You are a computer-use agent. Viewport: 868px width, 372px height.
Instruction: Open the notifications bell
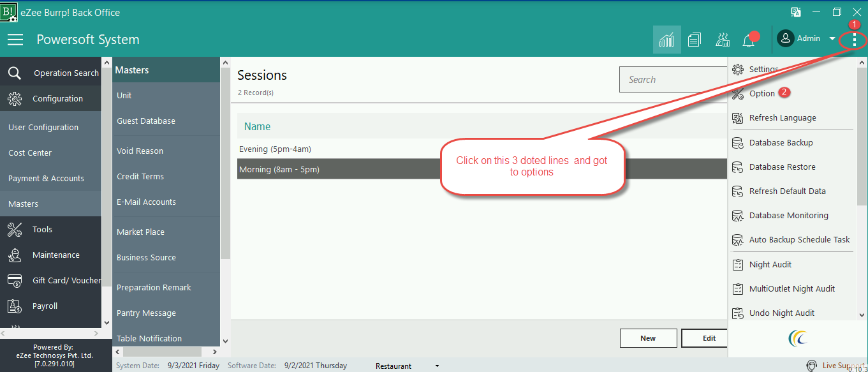tap(749, 40)
